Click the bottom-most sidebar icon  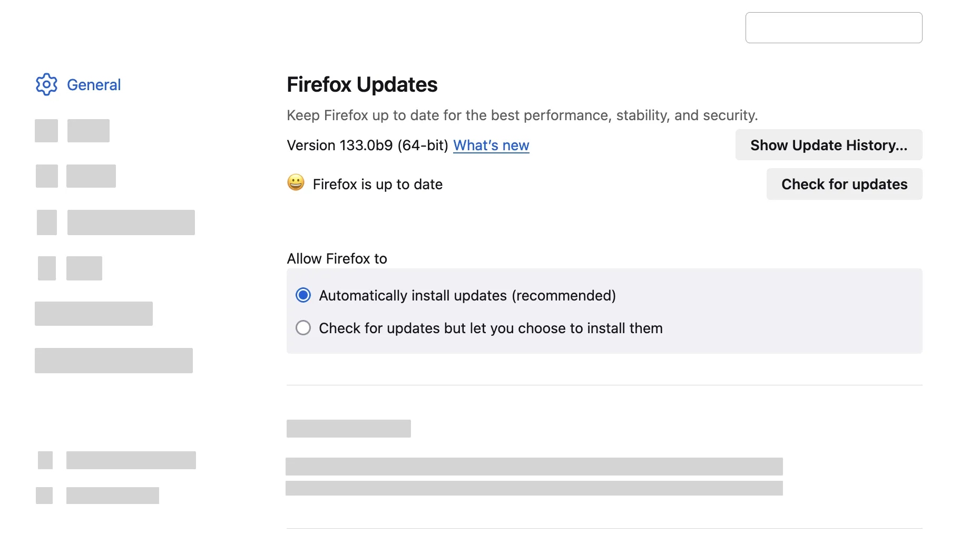[x=44, y=495]
